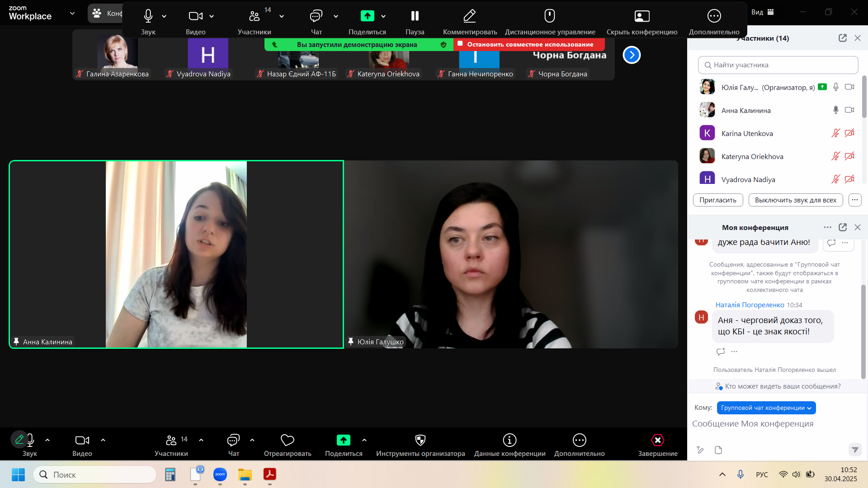Select Галина Азаренкова video thumbnail

(118, 56)
